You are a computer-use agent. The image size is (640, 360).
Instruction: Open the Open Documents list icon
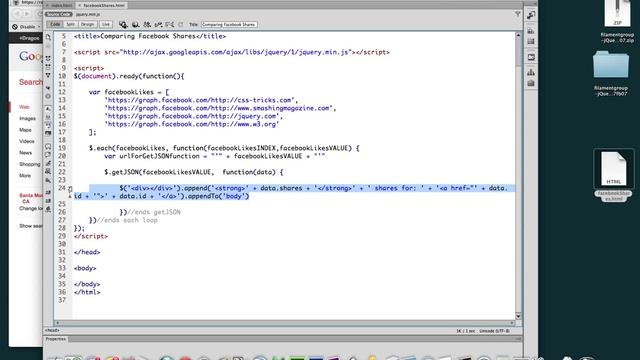(x=48, y=37)
